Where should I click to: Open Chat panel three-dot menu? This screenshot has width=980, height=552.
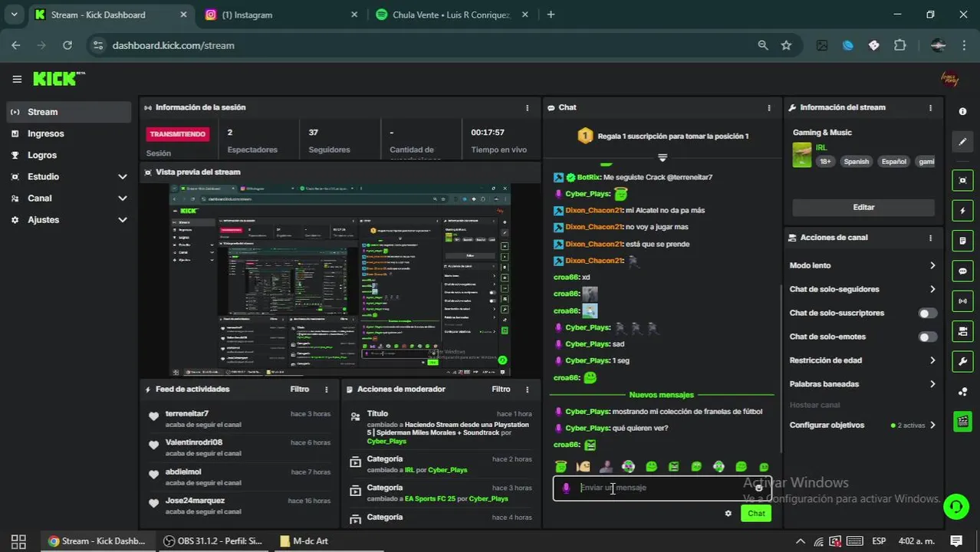(x=769, y=108)
